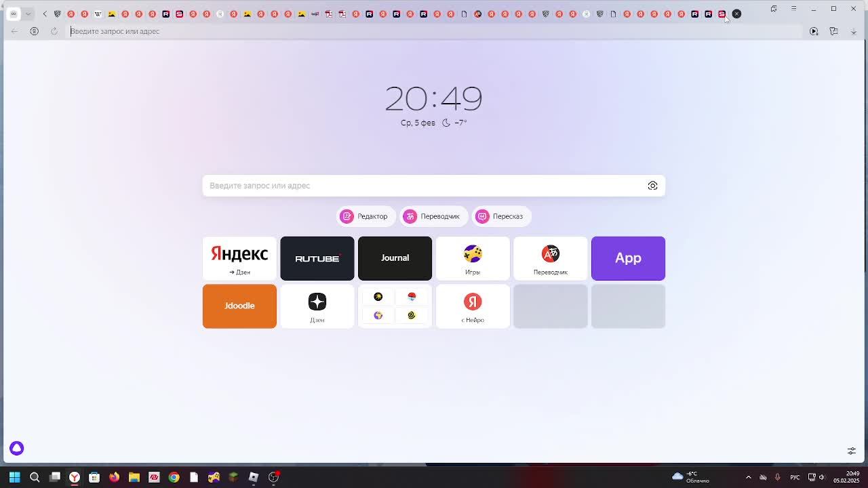Click the date Ср, 5 фев

click(418, 123)
